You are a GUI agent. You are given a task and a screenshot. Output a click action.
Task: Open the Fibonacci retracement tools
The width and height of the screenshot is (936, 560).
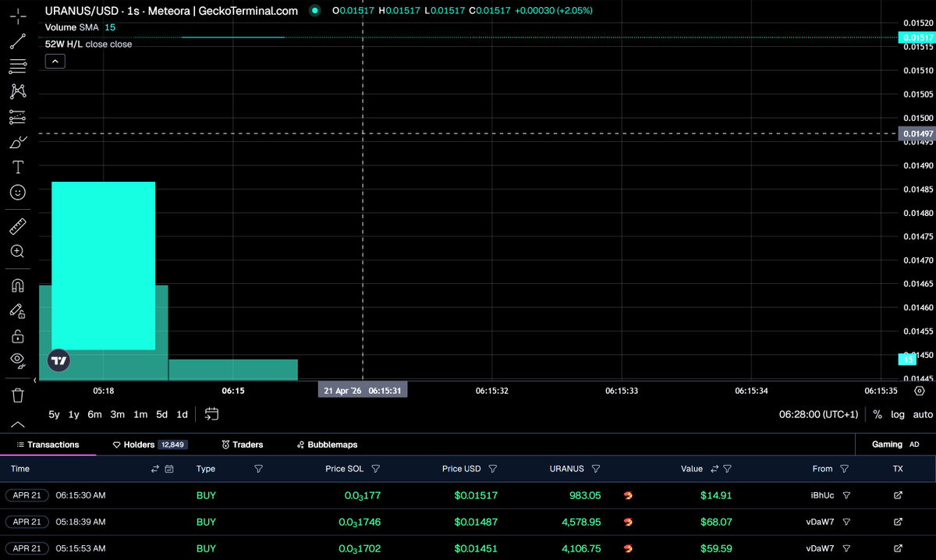tap(17, 66)
